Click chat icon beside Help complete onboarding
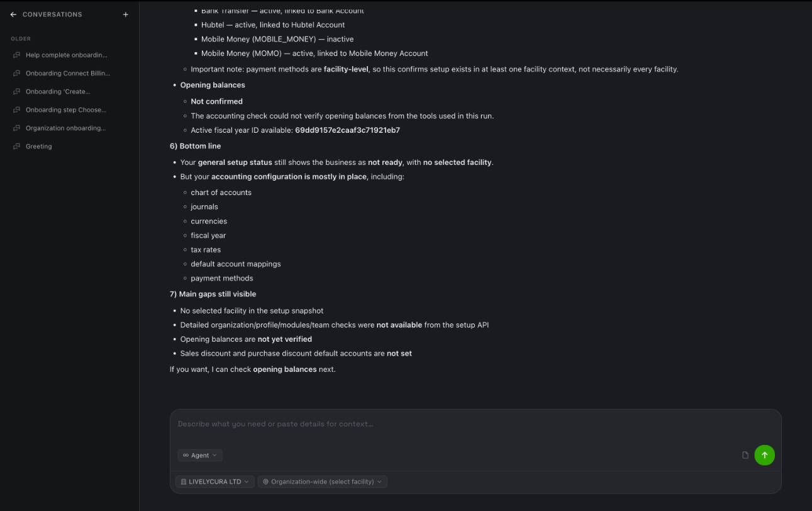This screenshot has height=511, width=812. [x=17, y=55]
